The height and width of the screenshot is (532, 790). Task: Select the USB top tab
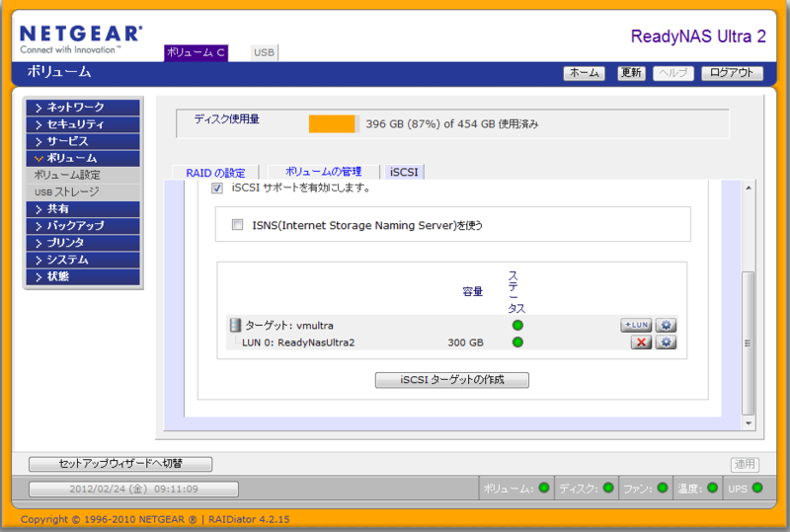point(264,52)
